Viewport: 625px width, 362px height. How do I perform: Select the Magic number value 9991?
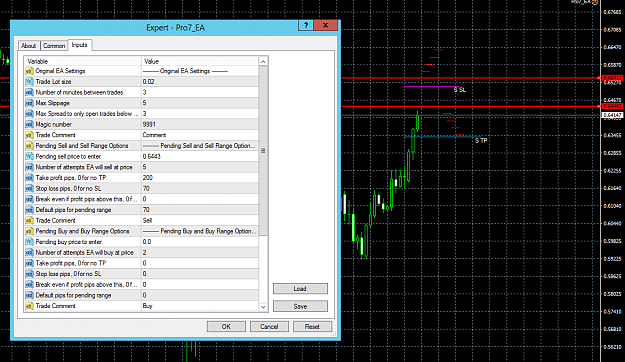coord(200,124)
